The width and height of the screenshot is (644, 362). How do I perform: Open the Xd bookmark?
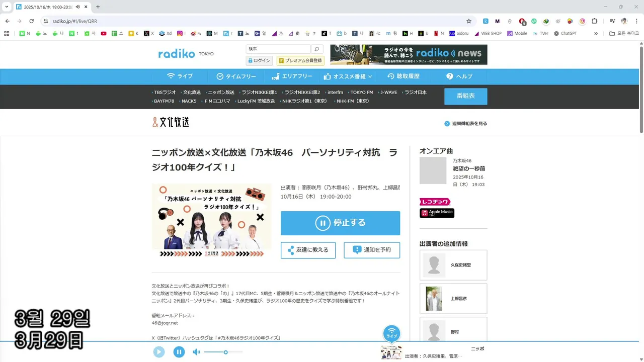[x=166, y=33]
